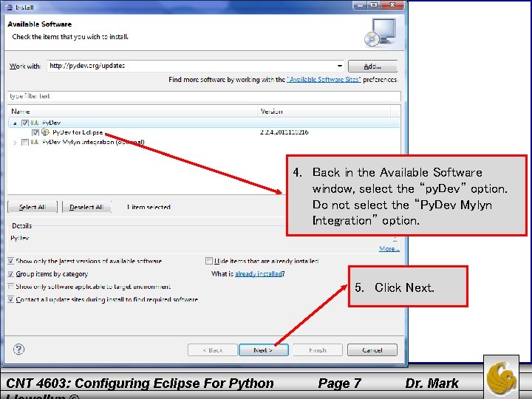532x399 pixels.
Task: Click into the type filter text field
Action: click(204, 96)
